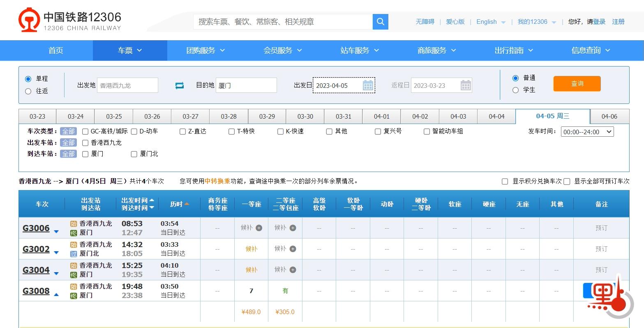Check 显示全部可预订车次 checkbox
This screenshot has height=328, width=644.
[567, 181]
